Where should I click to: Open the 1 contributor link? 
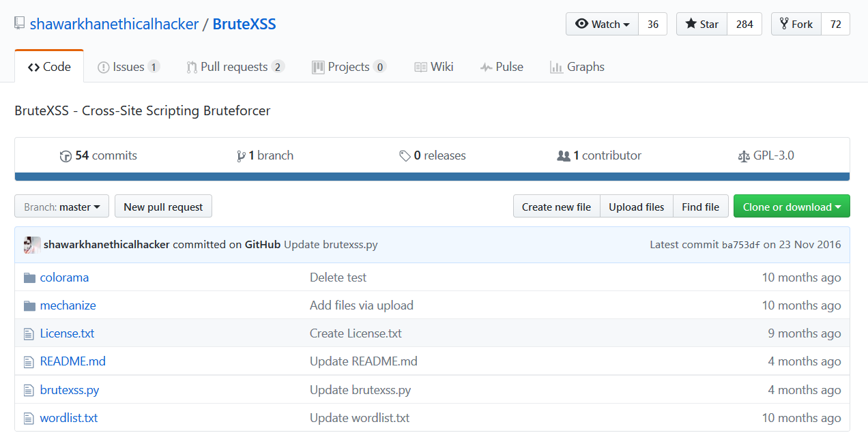pos(599,155)
